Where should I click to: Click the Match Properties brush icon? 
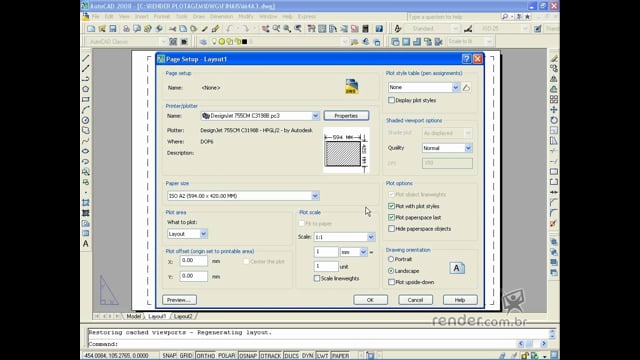[216, 29]
